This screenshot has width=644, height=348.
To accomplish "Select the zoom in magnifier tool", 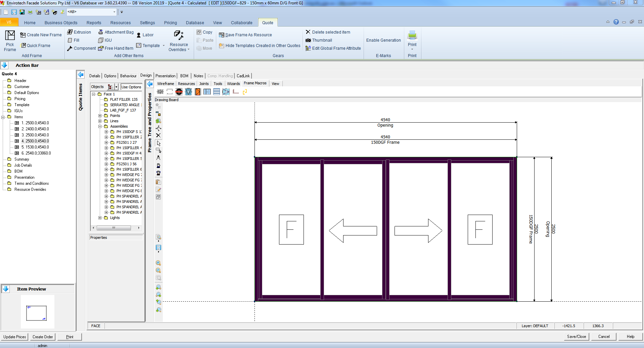I will (x=158, y=263).
